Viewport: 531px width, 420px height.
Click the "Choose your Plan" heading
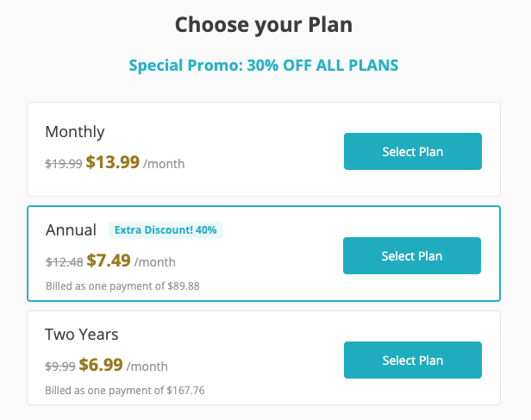(264, 24)
